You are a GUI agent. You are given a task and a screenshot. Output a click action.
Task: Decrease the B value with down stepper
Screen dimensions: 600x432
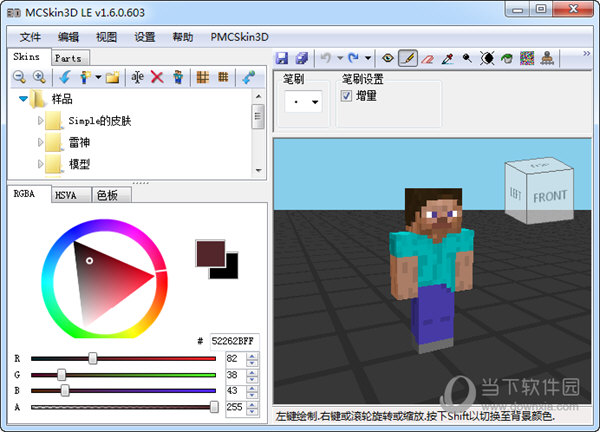click(252, 395)
